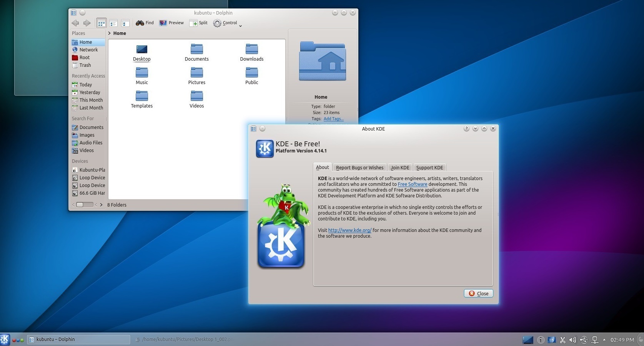Image resolution: width=644 pixels, height=346 pixels.
Task: Open the volume speaker tray icon
Action: pos(573,339)
